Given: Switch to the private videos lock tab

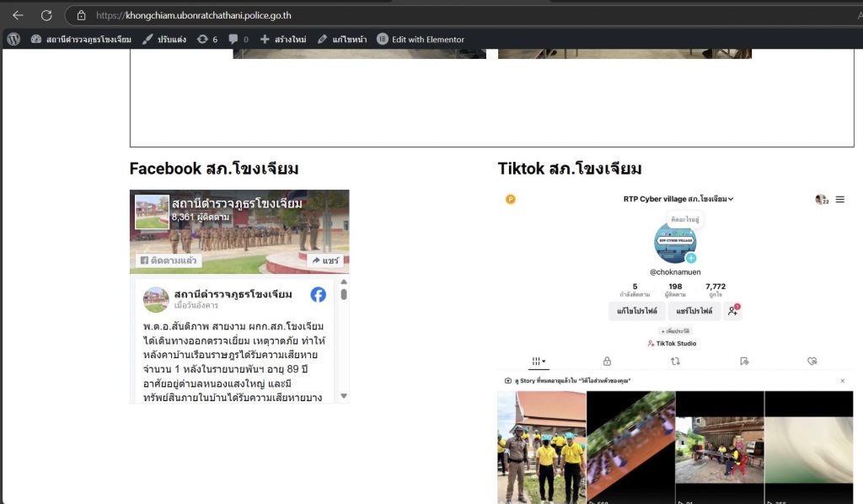Looking at the screenshot, I should point(607,361).
